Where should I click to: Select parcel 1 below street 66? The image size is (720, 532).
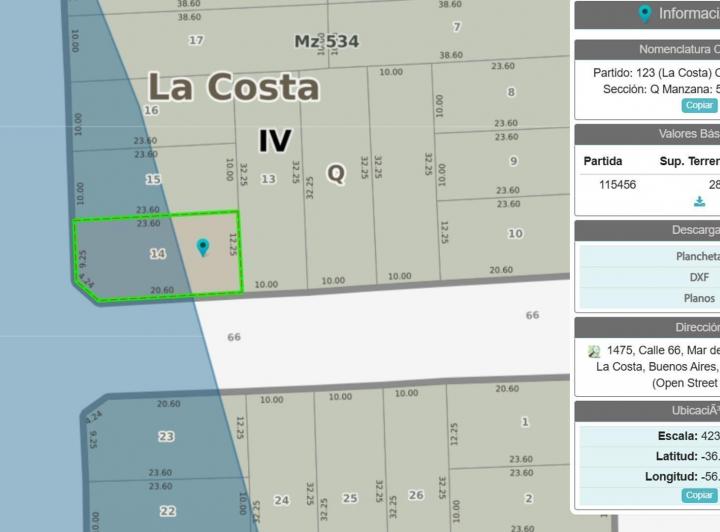[525, 422]
